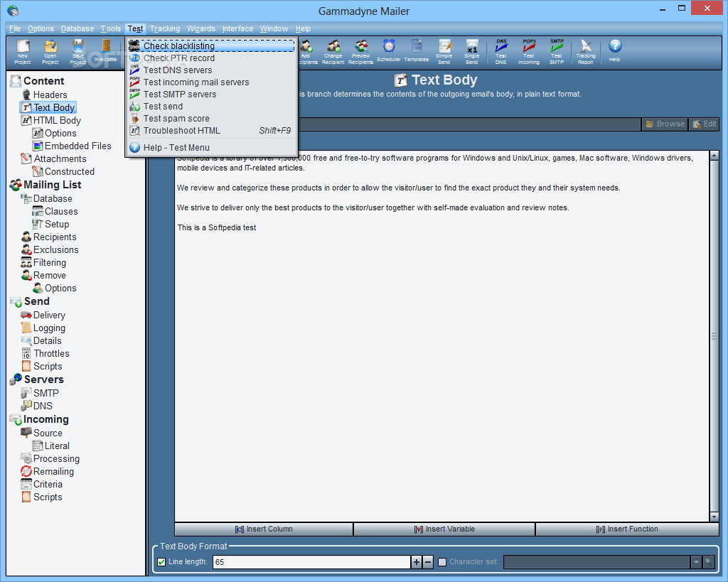Choose Check blacklisting menu entry

click(212, 45)
